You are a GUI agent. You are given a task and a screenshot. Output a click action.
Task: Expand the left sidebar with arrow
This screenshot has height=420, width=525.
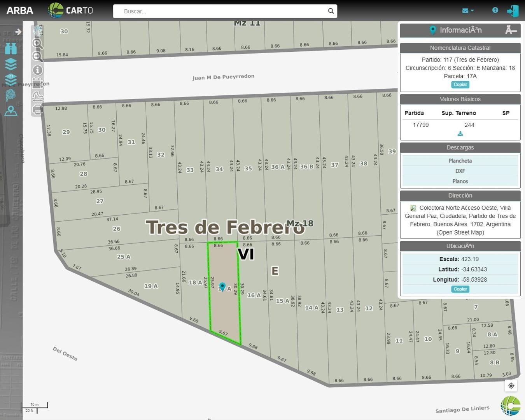pyautogui.click(x=18, y=32)
